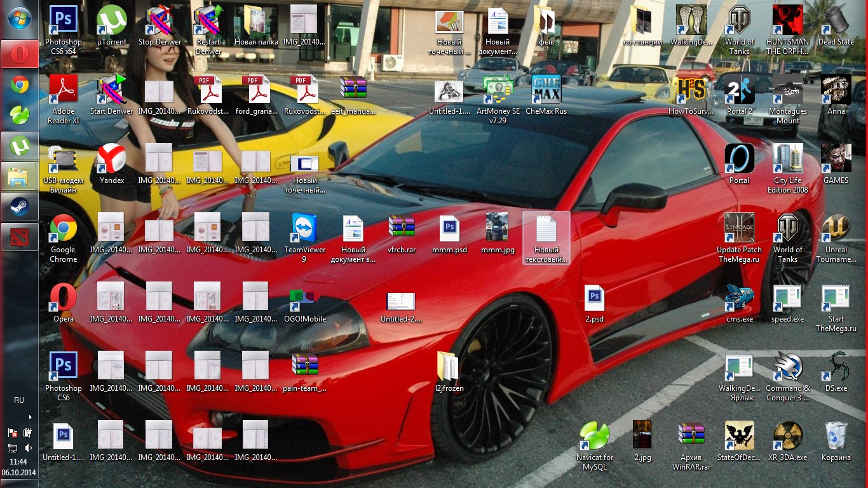The image size is (868, 488).
Task: Select the DS.exe shortcut
Action: coord(836,372)
